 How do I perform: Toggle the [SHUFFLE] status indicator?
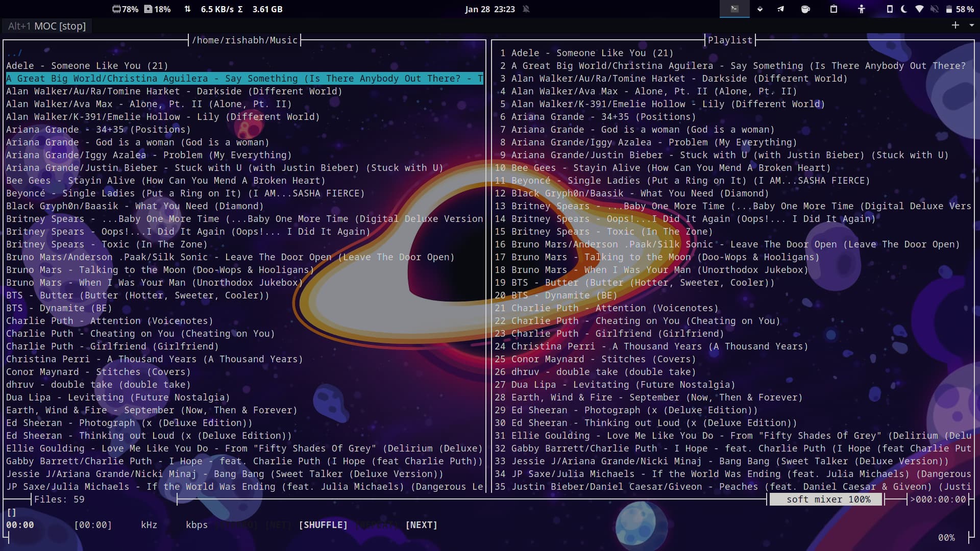[323, 525]
